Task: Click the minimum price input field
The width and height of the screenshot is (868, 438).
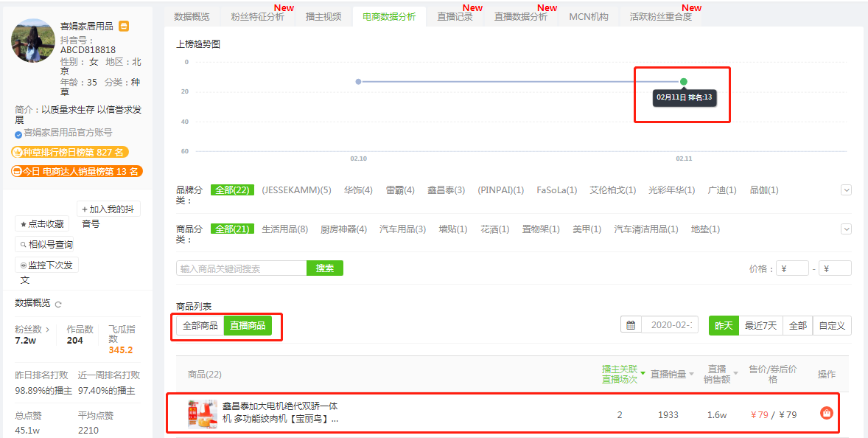Action: tap(792, 268)
